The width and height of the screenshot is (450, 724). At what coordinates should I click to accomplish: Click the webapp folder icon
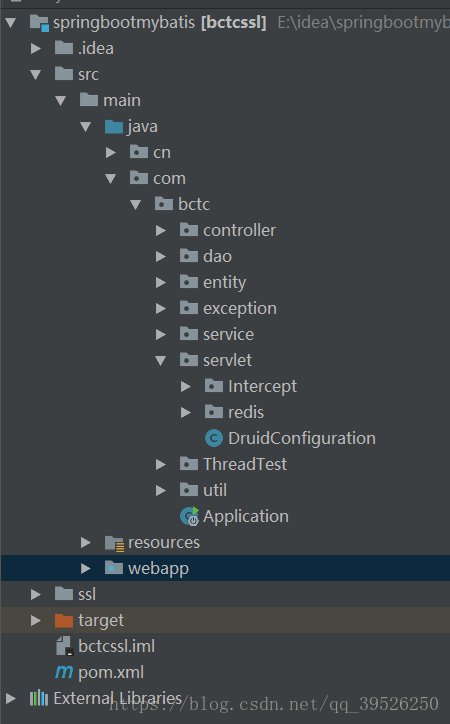tap(114, 568)
